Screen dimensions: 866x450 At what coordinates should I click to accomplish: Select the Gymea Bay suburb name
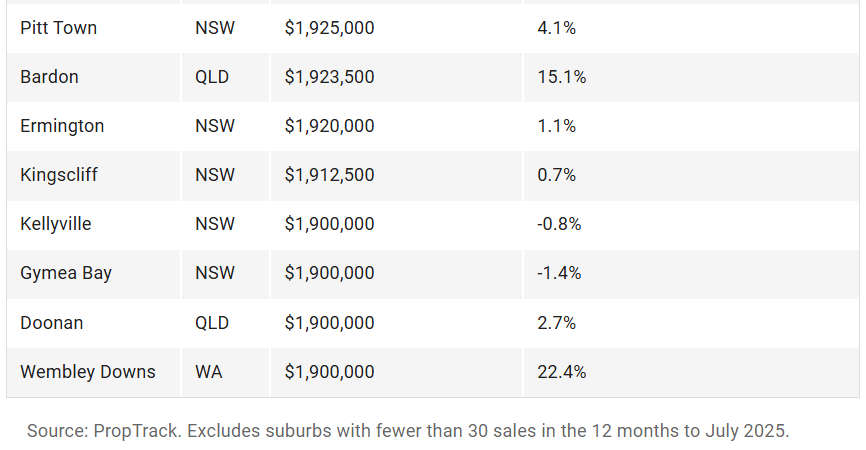(66, 273)
